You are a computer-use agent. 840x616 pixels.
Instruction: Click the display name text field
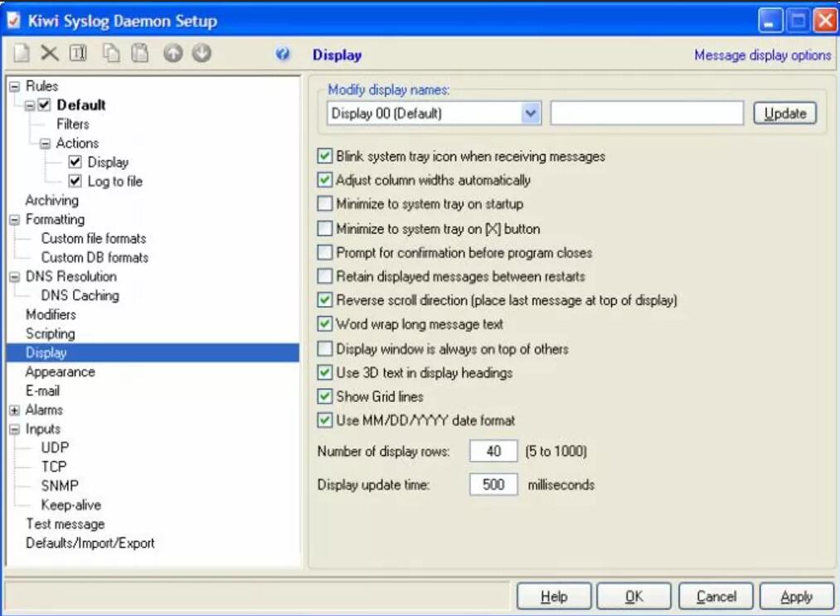tap(647, 113)
